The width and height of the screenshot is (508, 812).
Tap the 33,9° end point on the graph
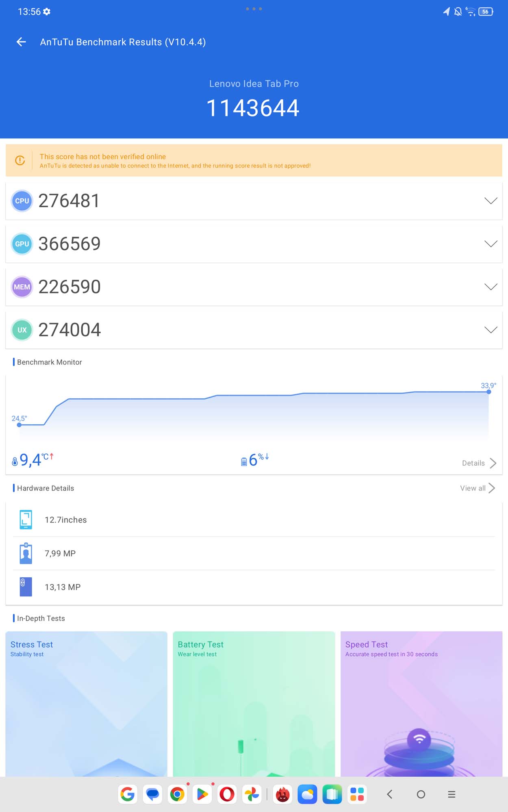(x=488, y=392)
